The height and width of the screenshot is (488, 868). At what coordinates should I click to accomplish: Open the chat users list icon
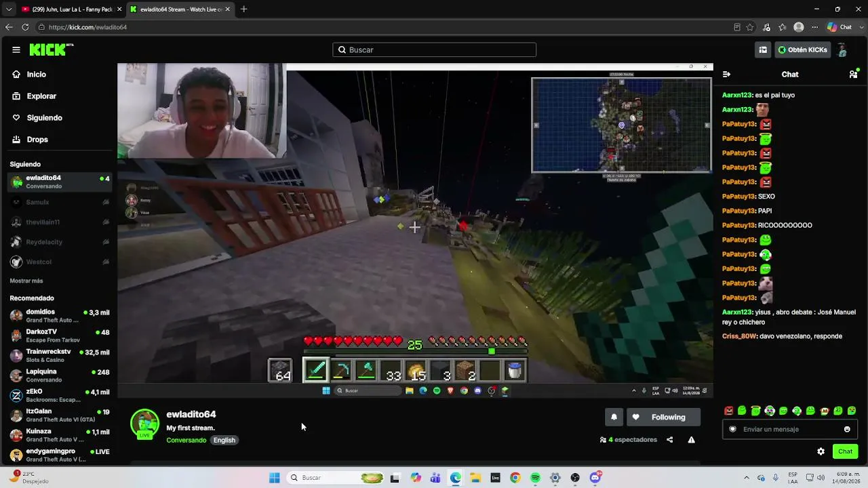coord(853,75)
